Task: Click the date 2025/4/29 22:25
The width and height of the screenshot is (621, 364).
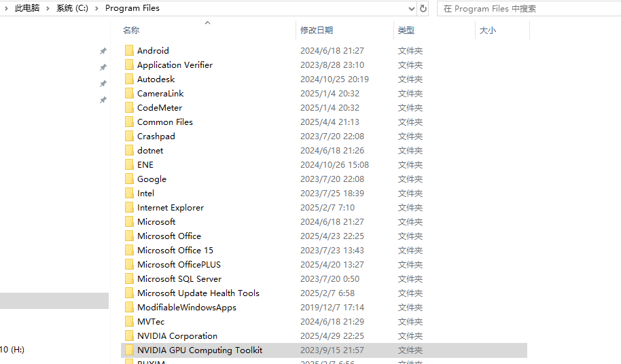Action: [x=332, y=335]
